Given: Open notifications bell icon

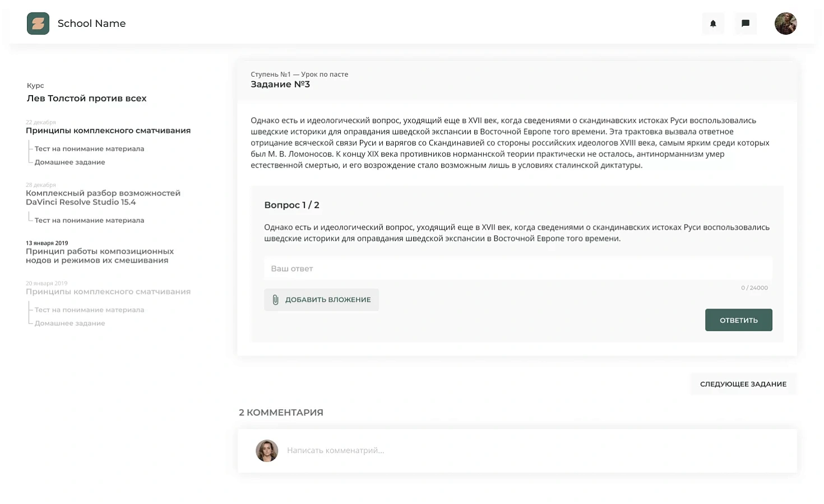Looking at the screenshot, I should pos(713,24).
